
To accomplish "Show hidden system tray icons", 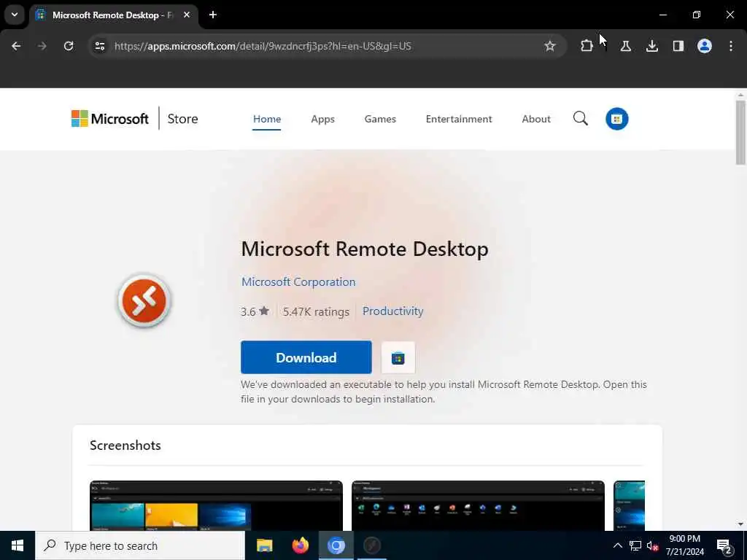I will point(617,545).
